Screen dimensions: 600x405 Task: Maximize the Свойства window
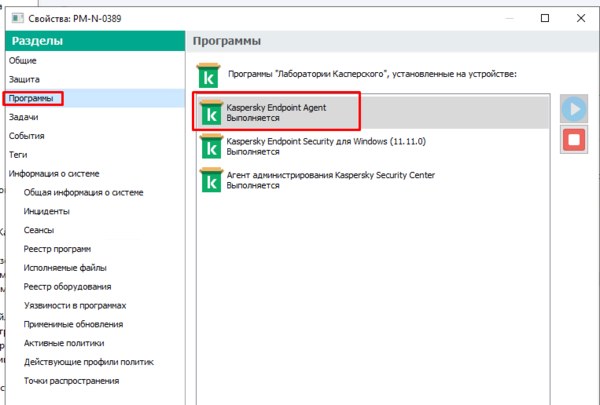[x=545, y=18]
